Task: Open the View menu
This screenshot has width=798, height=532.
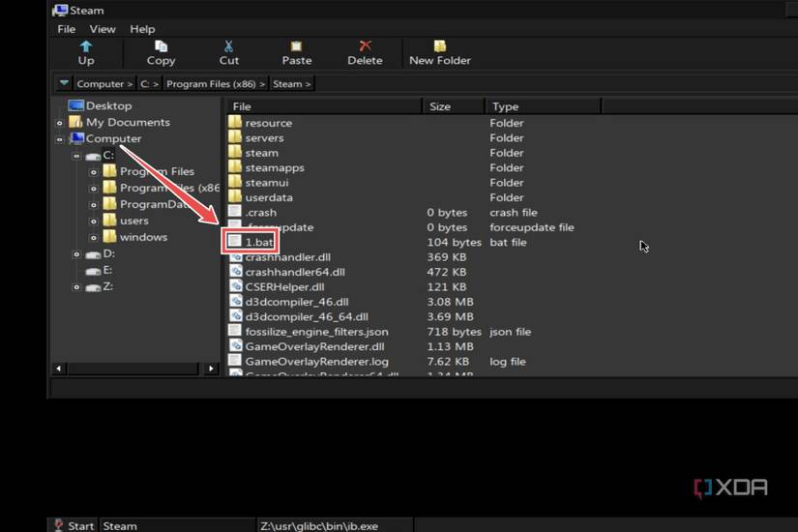Action: pyautogui.click(x=103, y=29)
